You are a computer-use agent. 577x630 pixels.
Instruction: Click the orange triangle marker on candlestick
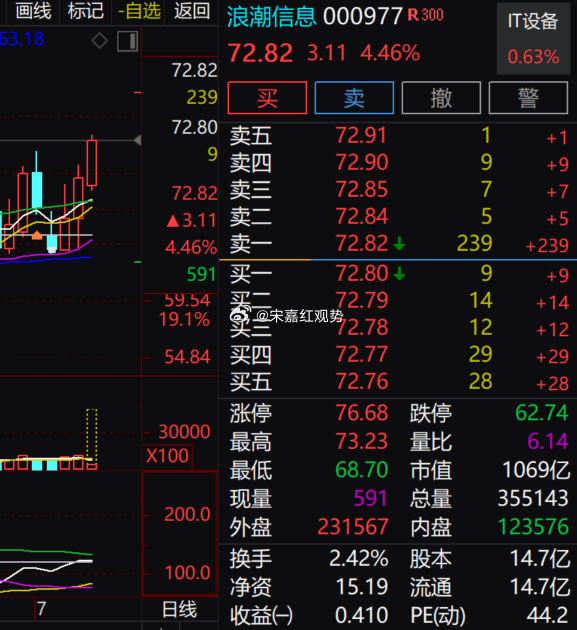point(37,235)
